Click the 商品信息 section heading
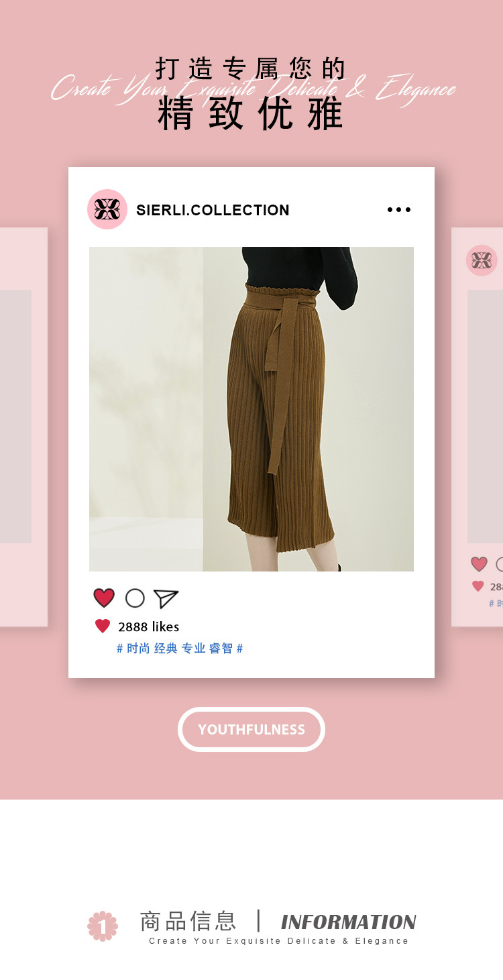This screenshot has height=980, width=503. tap(188, 921)
